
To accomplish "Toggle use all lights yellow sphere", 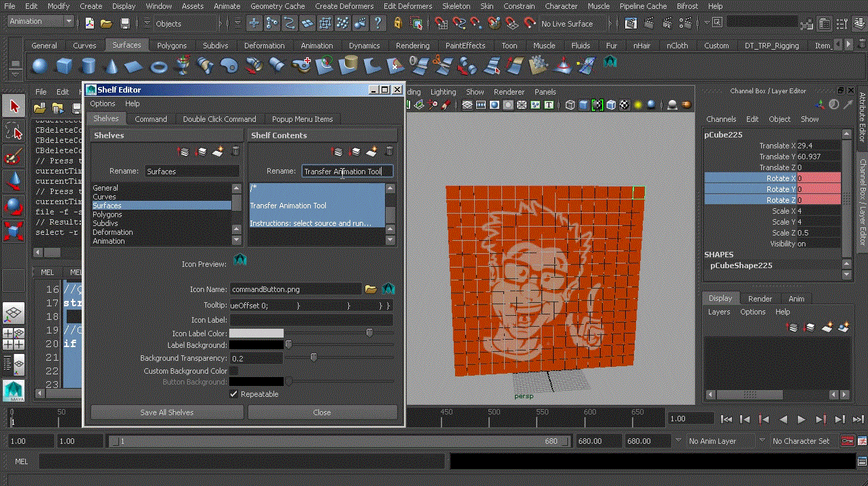I will [638, 105].
